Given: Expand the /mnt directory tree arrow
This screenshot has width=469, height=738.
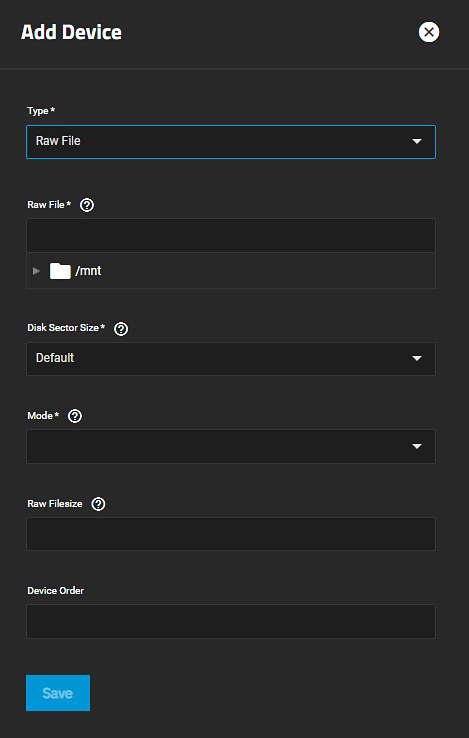Looking at the screenshot, I should 36,271.
